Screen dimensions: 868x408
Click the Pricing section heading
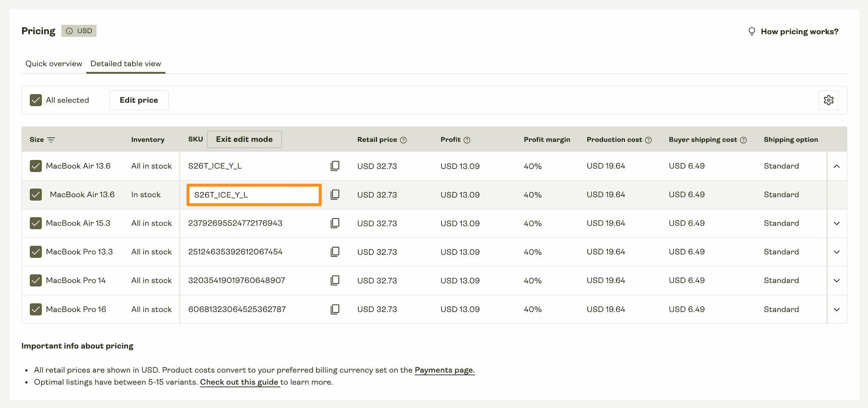pos(38,31)
